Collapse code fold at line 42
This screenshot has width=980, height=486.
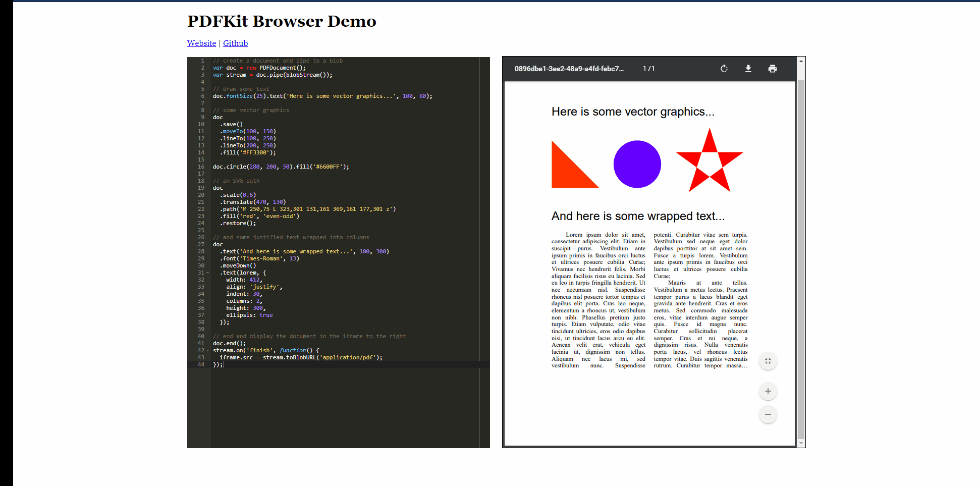click(207, 351)
